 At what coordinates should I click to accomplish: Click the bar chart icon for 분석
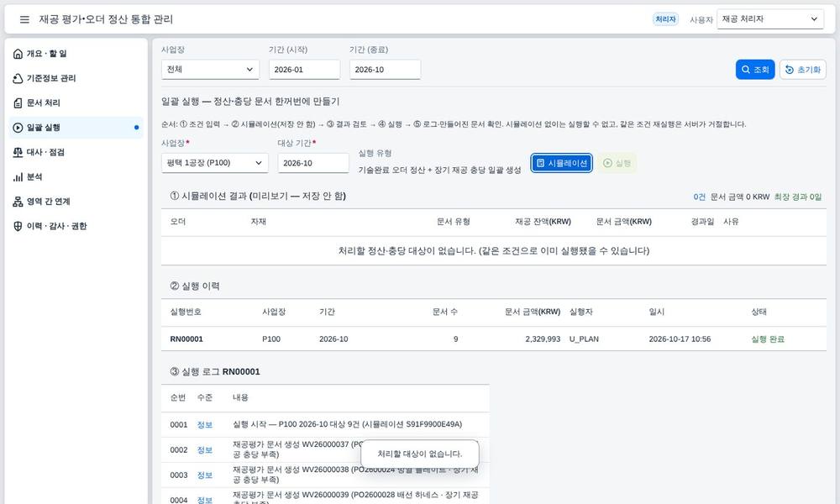tap(18, 176)
